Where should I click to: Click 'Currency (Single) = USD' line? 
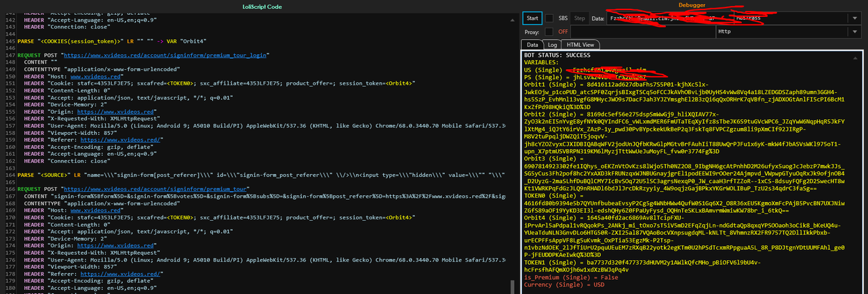tap(566, 285)
